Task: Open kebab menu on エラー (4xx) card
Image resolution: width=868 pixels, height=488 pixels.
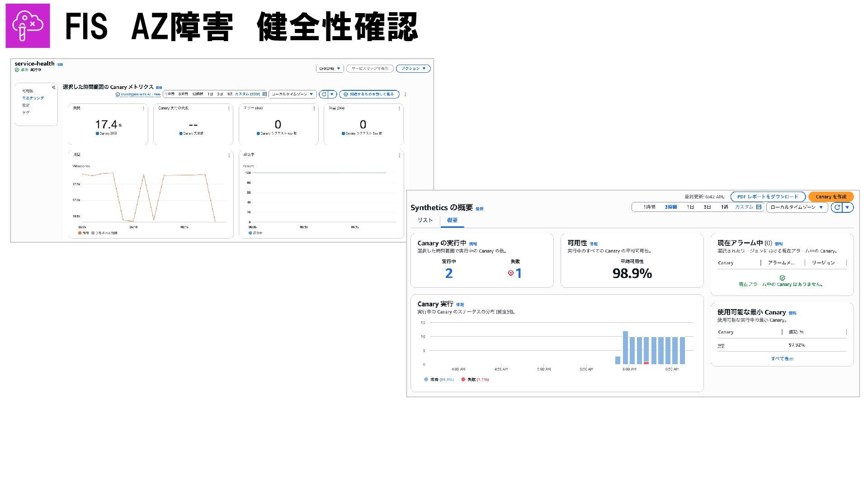Action: point(314,108)
